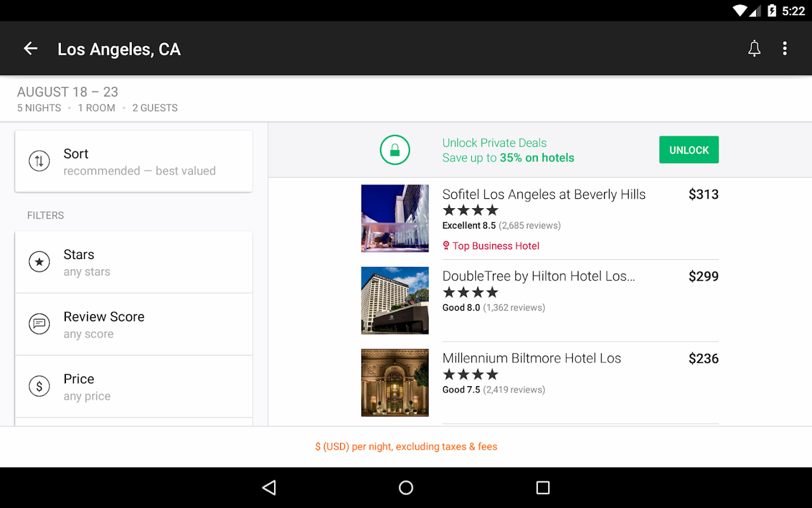Tap the Review Score speech bubble icon
This screenshot has height=508, width=812.
39,324
